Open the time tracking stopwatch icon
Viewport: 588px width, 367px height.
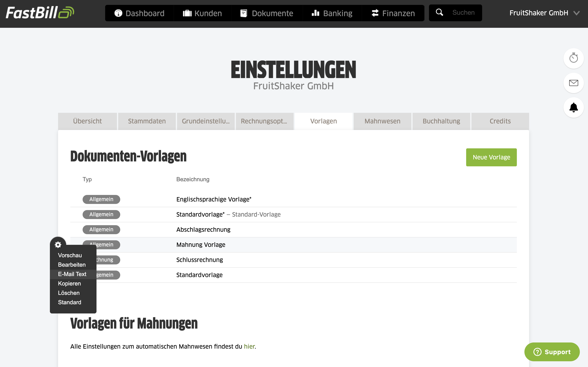(573, 58)
